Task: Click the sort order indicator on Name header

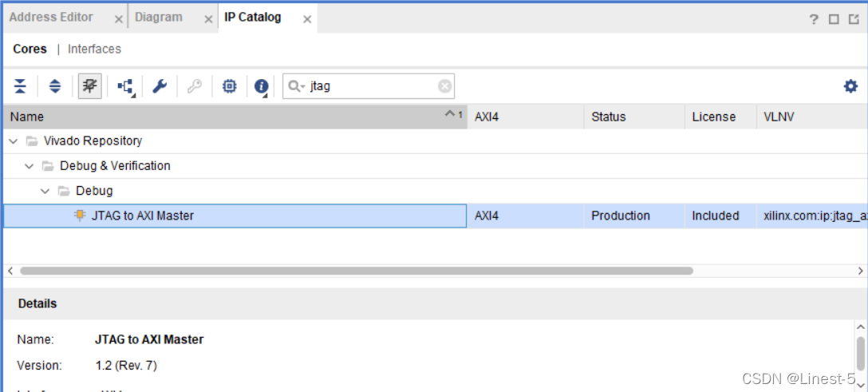Action: (453, 115)
